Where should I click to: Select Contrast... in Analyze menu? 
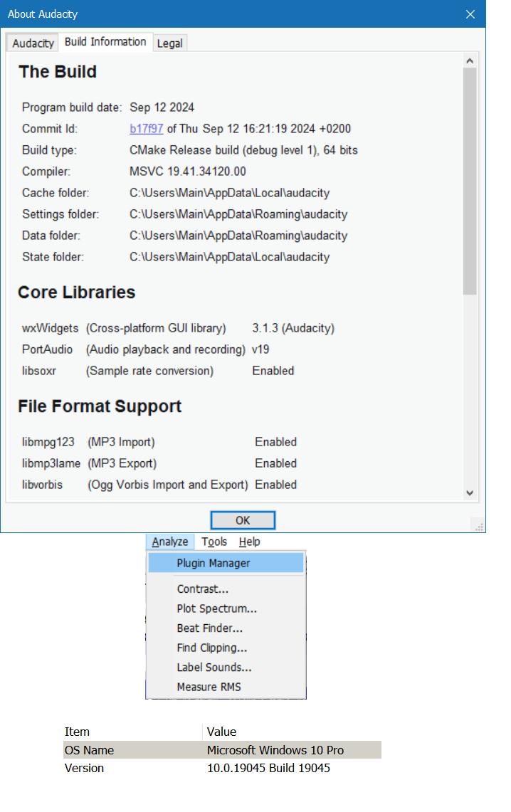coord(226,589)
